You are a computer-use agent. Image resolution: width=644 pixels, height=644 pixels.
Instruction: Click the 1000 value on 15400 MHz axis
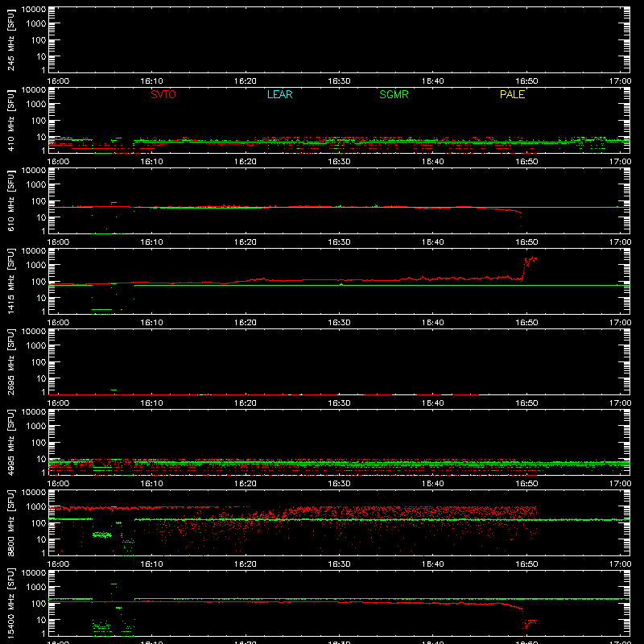[x=36, y=588]
